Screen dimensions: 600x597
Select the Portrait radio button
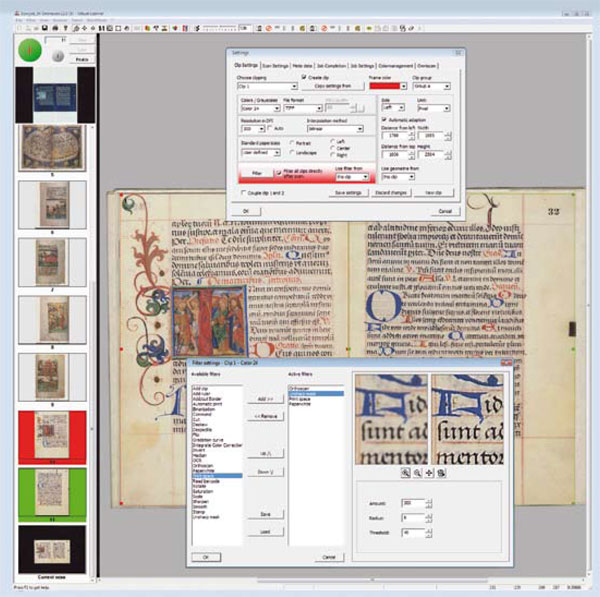pos(292,143)
